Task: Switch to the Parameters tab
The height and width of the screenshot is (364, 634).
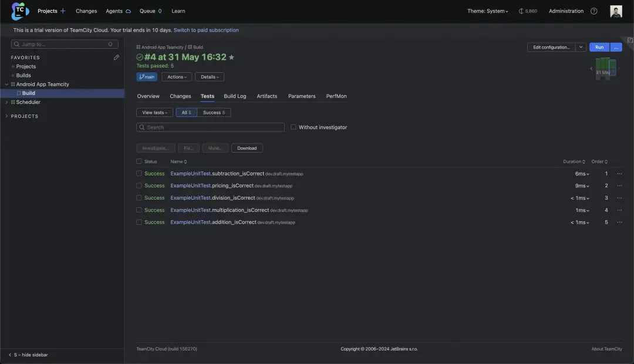Action: [302, 96]
